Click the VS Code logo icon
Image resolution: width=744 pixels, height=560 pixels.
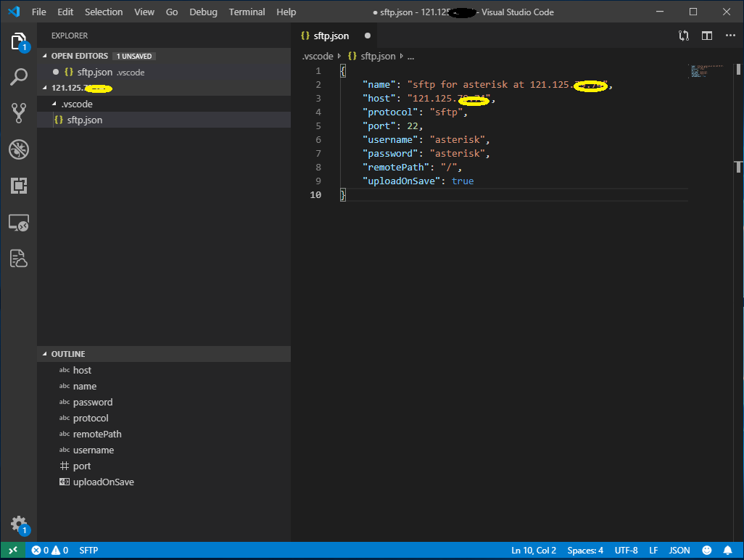tap(15, 12)
